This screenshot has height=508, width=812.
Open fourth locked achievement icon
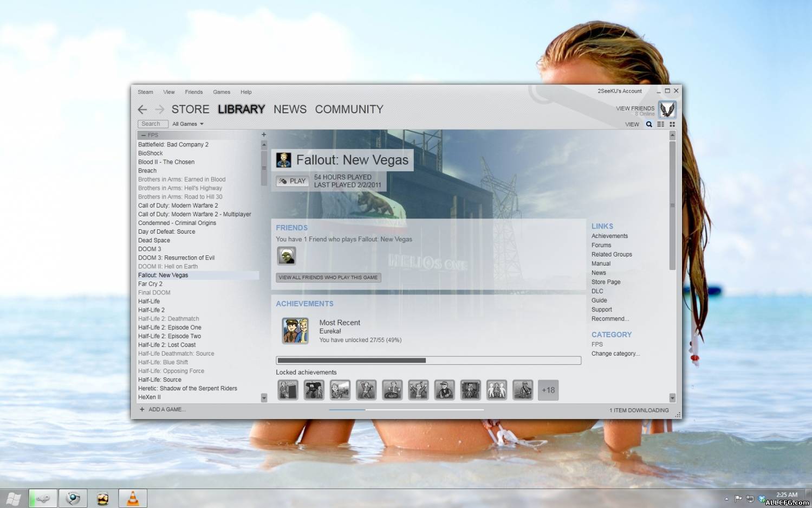point(366,390)
